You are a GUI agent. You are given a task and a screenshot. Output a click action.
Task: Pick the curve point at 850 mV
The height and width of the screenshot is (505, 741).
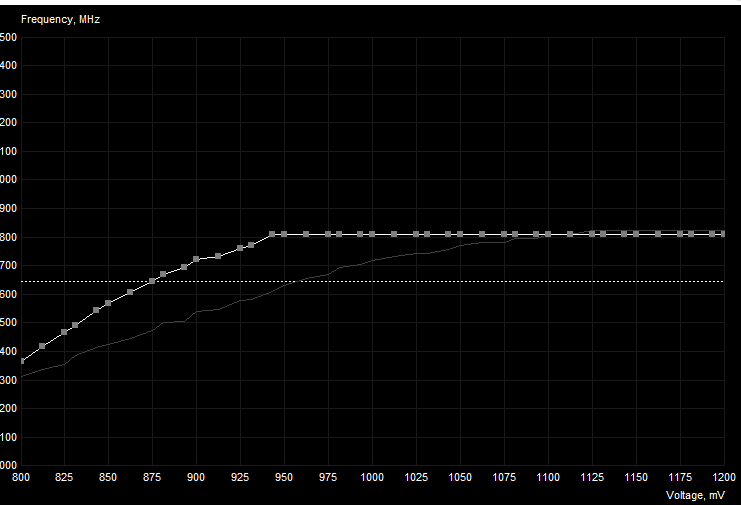tap(108, 303)
